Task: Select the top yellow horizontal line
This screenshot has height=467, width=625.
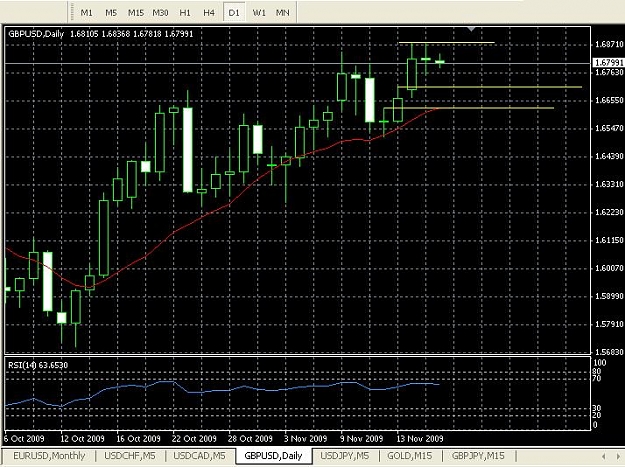Action: click(446, 42)
